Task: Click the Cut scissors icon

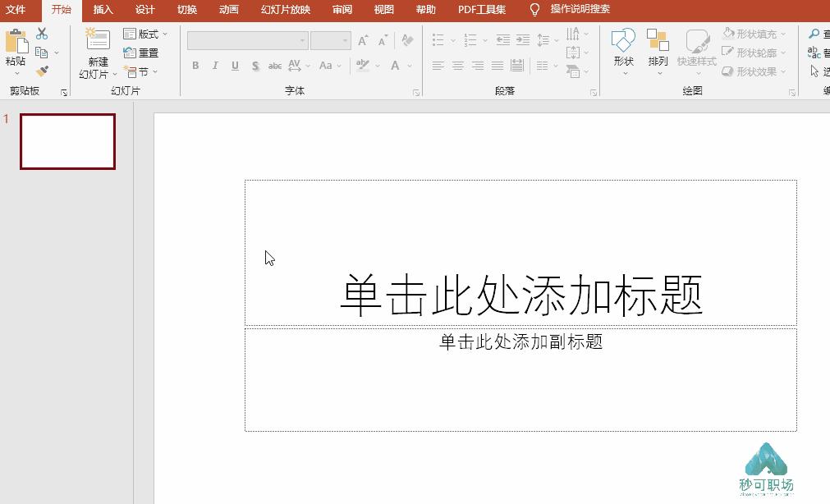Action: tap(41, 34)
